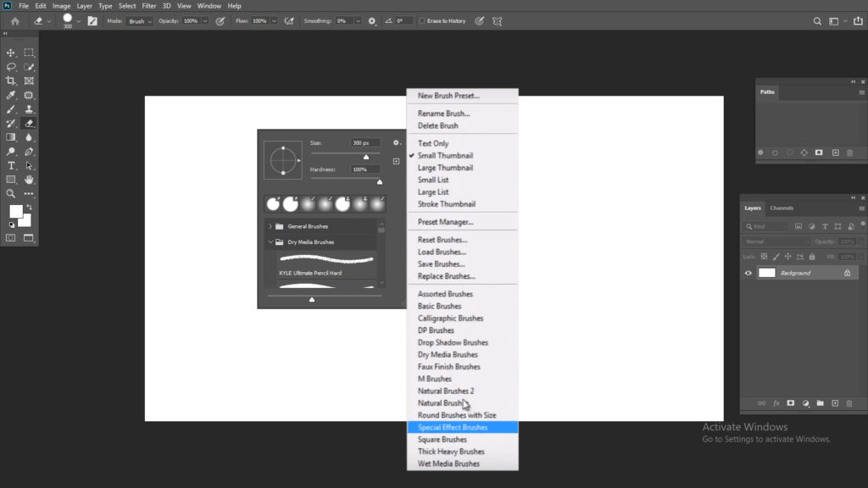The height and width of the screenshot is (488, 868).
Task: Toggle symmetry paint butterfly icon
Action: tap(497, 21)
